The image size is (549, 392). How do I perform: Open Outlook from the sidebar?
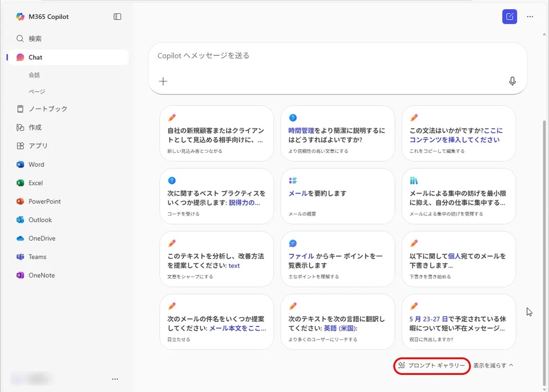tap(40, 220)
